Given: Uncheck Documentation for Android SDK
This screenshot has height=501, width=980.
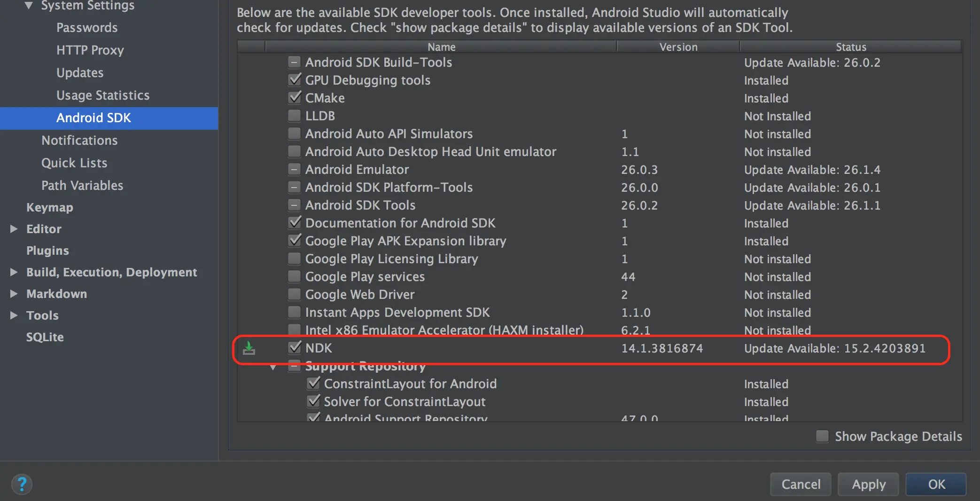Looking at the screenshot, I should (x=295, y=223).
